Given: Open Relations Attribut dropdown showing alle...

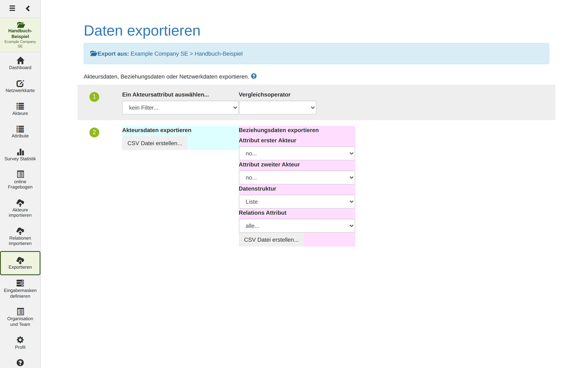Looking at the screenshot, I should pos(297,226).
